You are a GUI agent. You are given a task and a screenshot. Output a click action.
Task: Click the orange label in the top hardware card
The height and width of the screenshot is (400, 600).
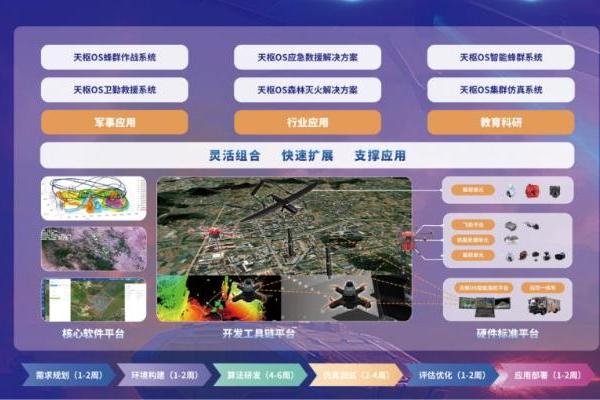point(473,190)
